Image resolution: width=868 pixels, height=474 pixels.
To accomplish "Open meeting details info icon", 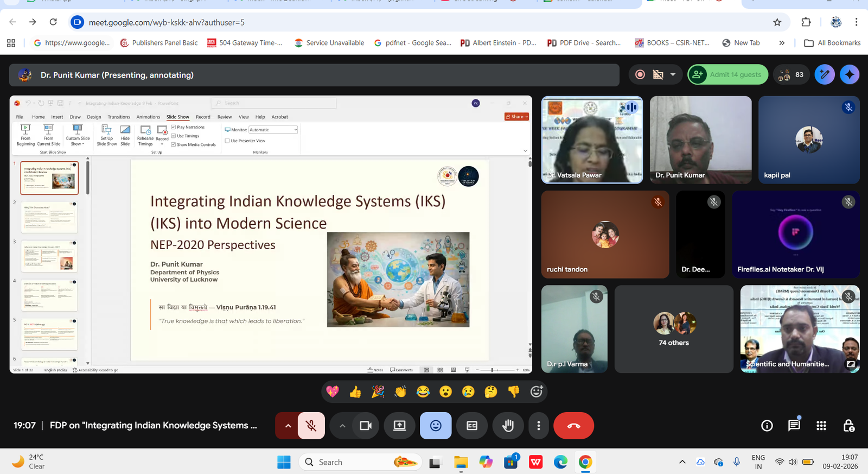I will coord(767,426).
